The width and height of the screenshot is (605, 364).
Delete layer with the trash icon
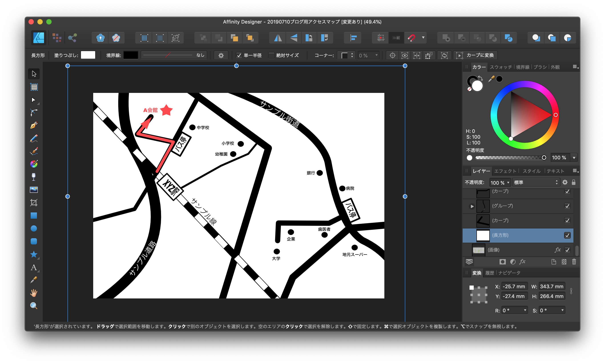pos(574,262)
